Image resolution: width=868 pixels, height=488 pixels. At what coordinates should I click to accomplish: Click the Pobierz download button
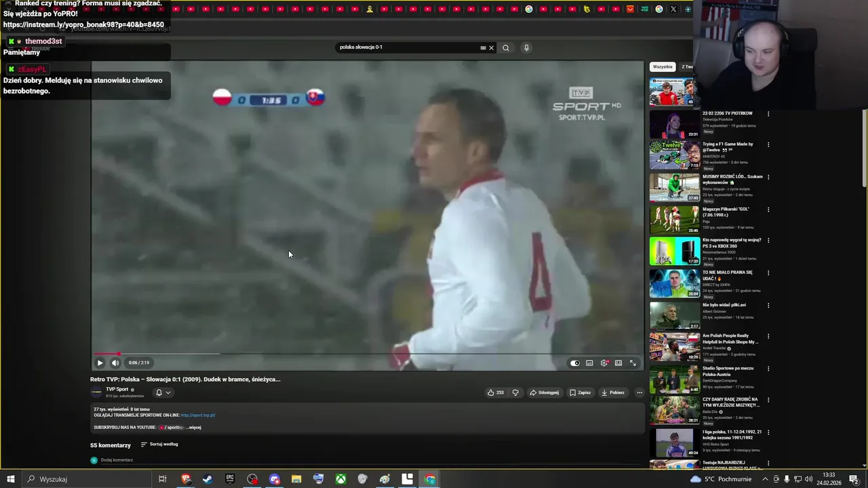point(613,392)
